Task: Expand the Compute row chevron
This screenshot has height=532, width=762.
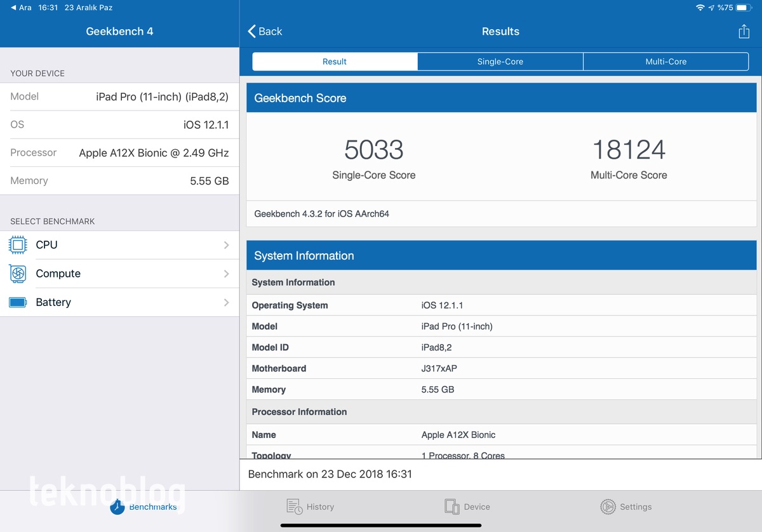Action: point(226,274)
